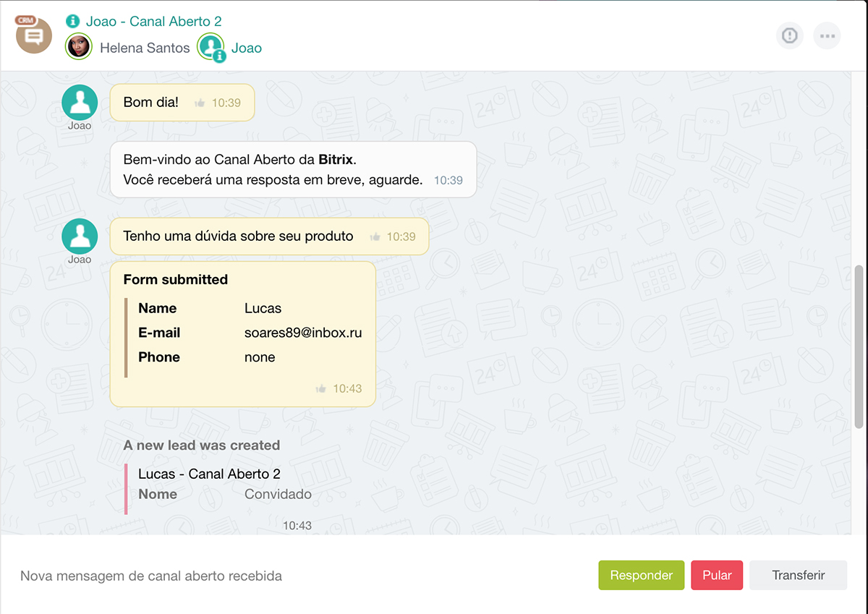Image resolution: width=868 pixels, height=614 pixels.
Task: Click Helena Santos name in header
Action: [145, 48]
